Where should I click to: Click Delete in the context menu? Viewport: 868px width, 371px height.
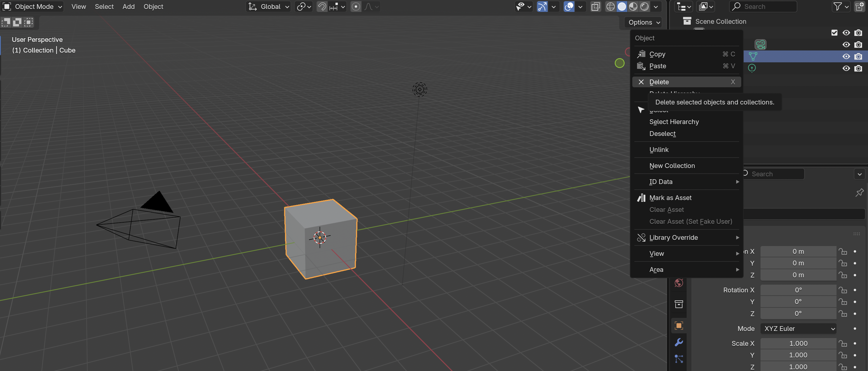[x=686, y=82]
